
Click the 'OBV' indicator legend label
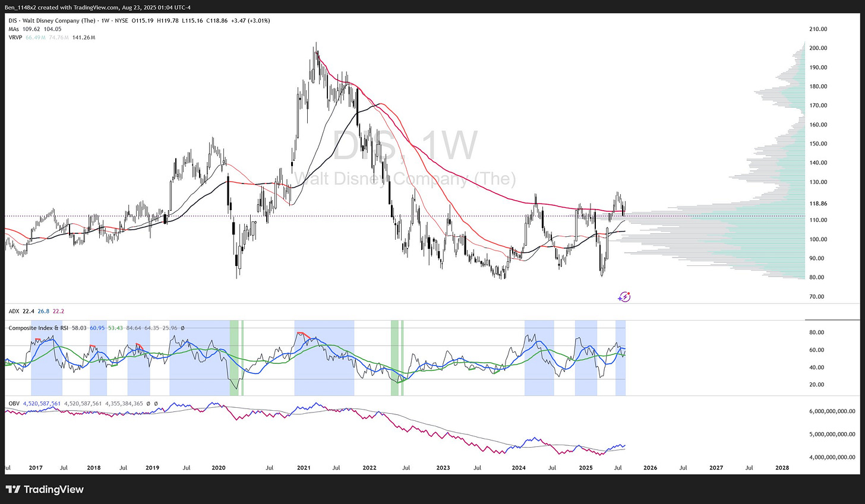point(14,404)
